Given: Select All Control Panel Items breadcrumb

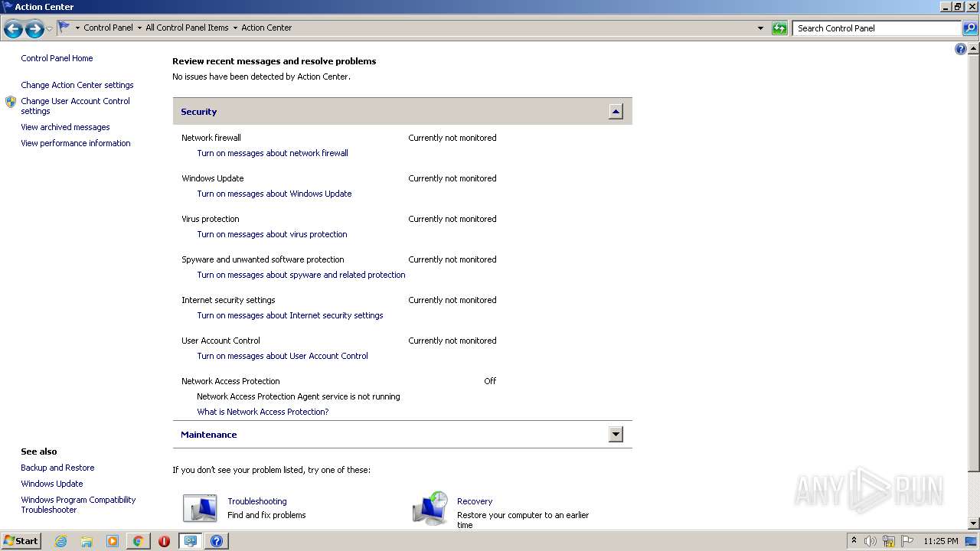Looking at the screenshot, I should pos(187,28).
